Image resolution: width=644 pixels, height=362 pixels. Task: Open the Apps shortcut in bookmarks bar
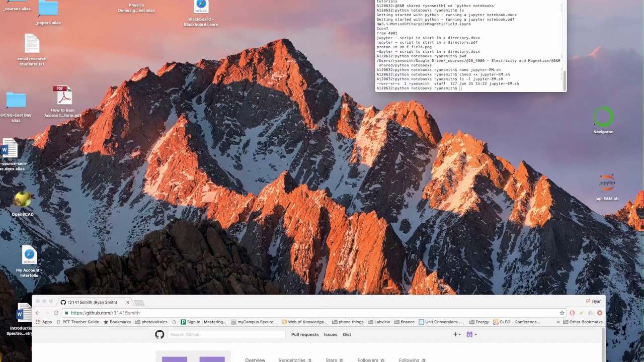point(44,322)
